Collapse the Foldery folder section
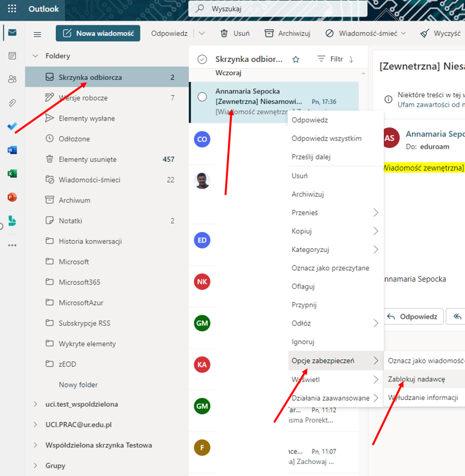465x476 pixels. 35,56
